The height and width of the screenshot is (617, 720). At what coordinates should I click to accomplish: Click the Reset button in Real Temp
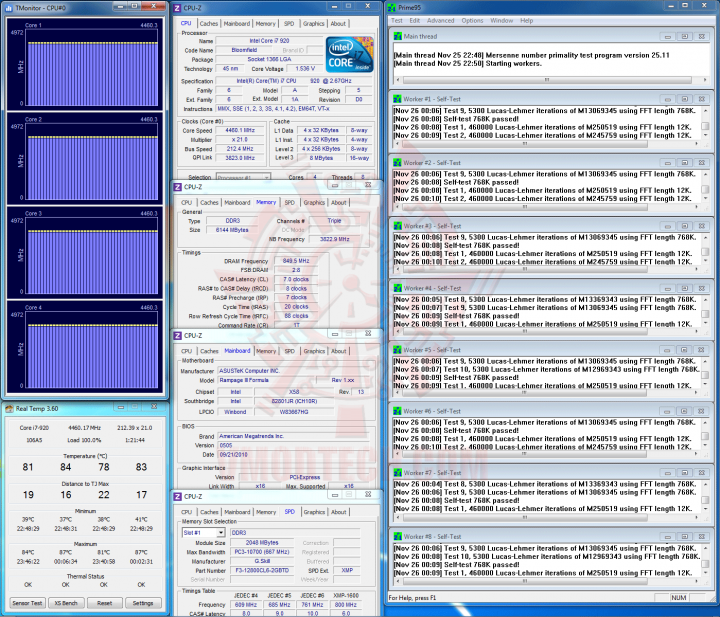105,603
